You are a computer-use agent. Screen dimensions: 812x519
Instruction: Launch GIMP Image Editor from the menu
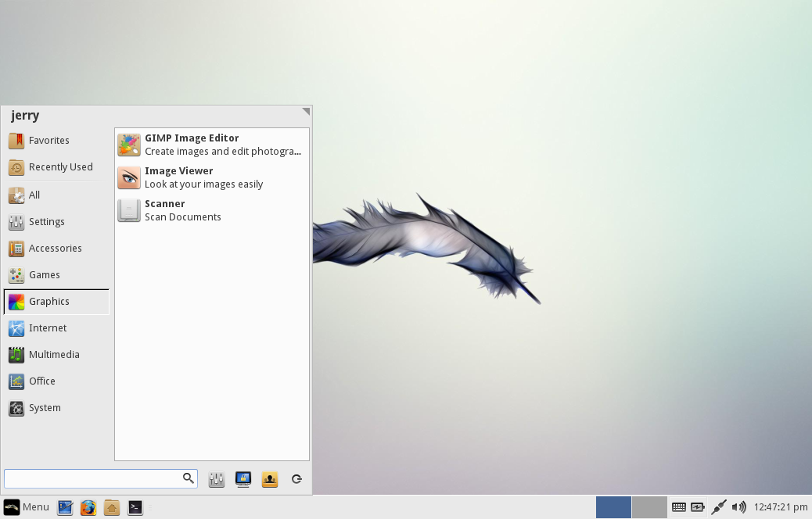pyautogui.click(x=212, y=145)
